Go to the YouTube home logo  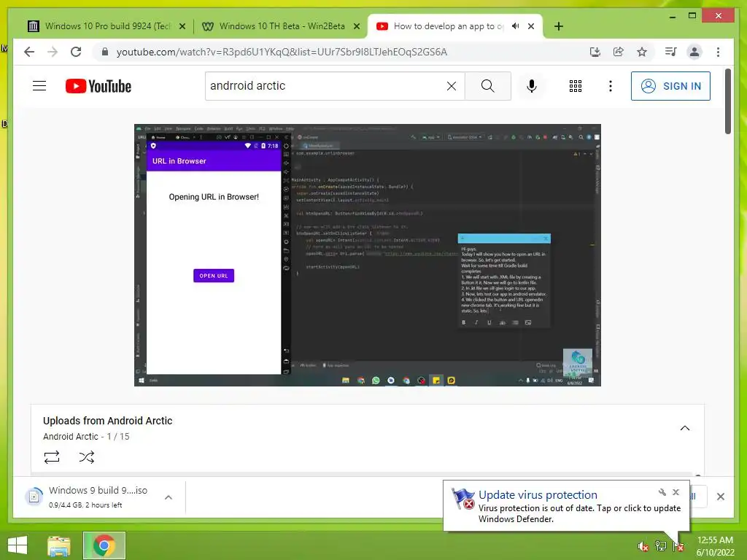(98, 86)
